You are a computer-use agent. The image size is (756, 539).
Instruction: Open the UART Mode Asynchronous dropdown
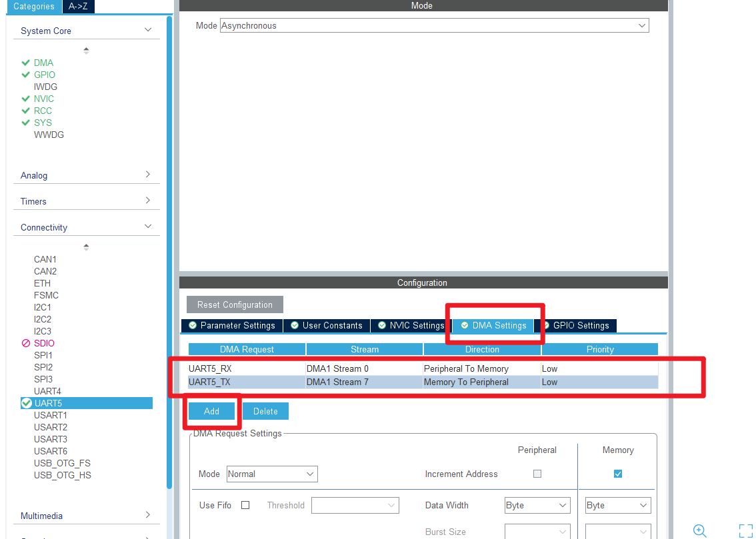tap(435, 25)
